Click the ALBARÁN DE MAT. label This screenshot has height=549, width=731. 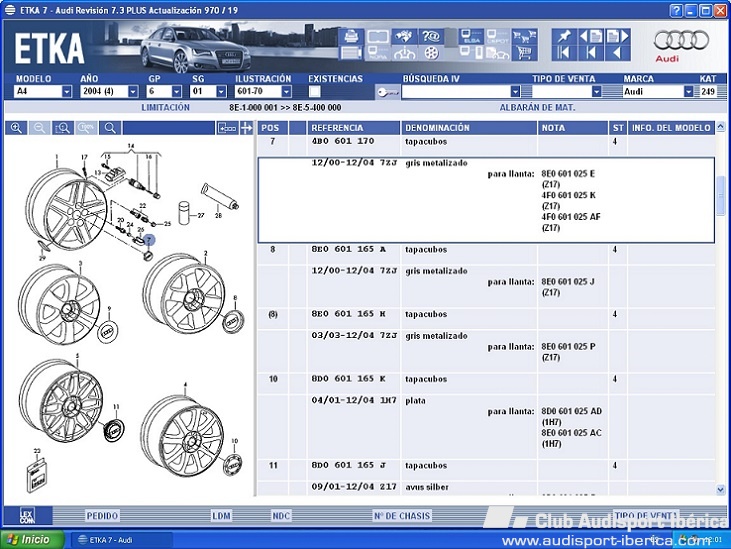click(x=538, y=108)
